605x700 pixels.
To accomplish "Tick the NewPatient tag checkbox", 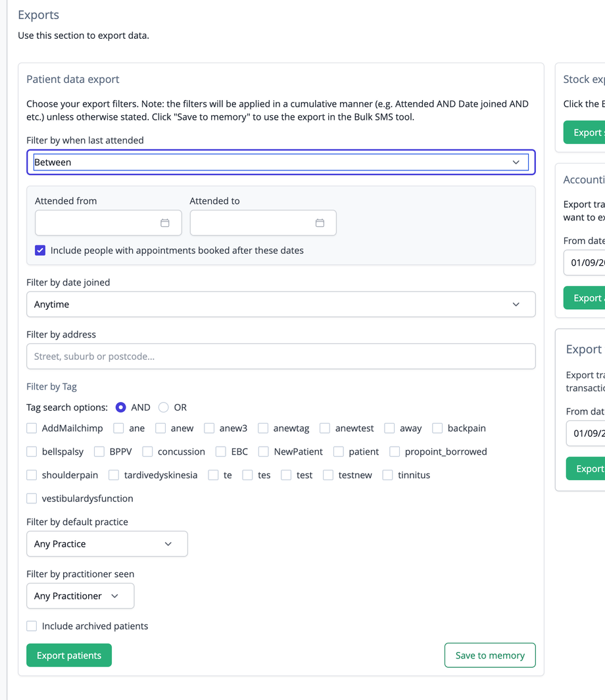I will click(264, 451).
